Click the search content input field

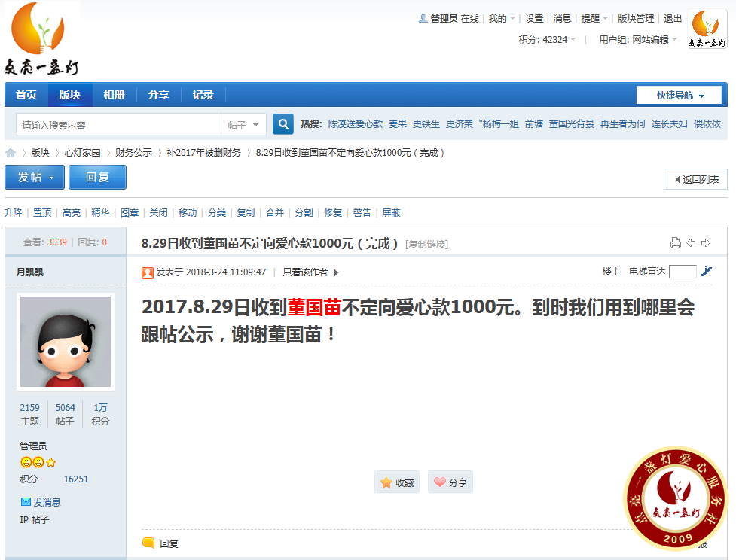(118, 125)
